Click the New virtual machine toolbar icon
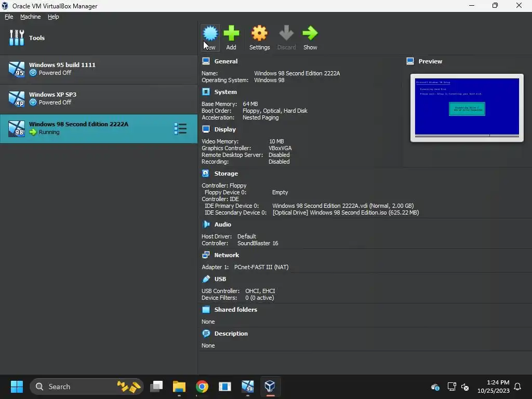The width and height of the screenshot is (532, 399). [210, 33]
